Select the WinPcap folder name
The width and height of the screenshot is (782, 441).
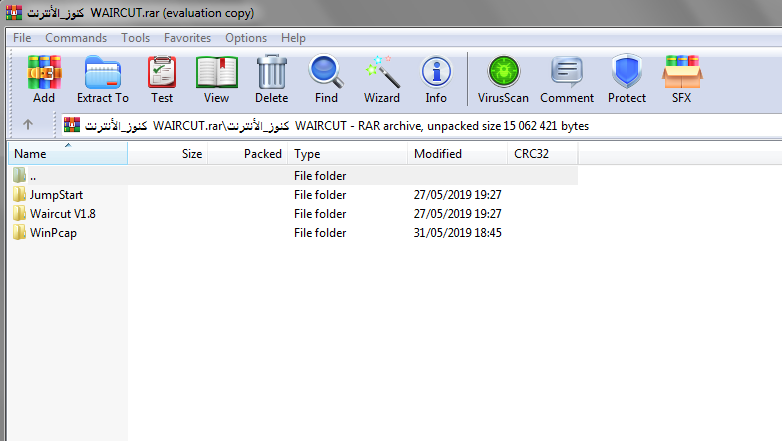[x=53, y=233]
